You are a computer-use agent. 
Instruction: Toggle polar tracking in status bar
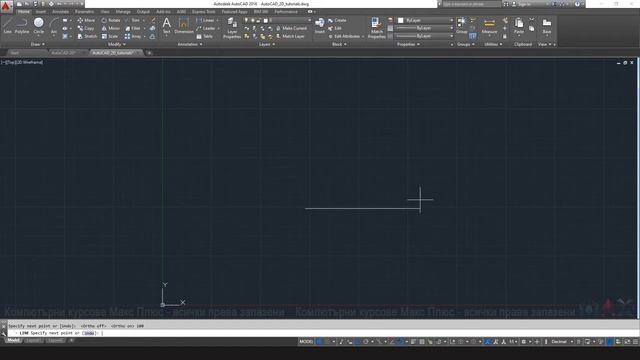pyautogui.click(x=366, y=342)
